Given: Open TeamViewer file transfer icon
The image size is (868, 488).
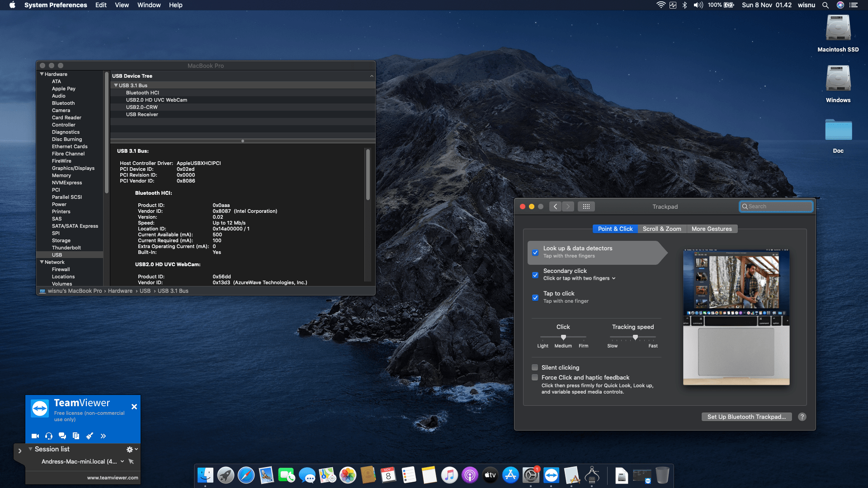Looking at the screenshot, I should [x=75, y=436].
